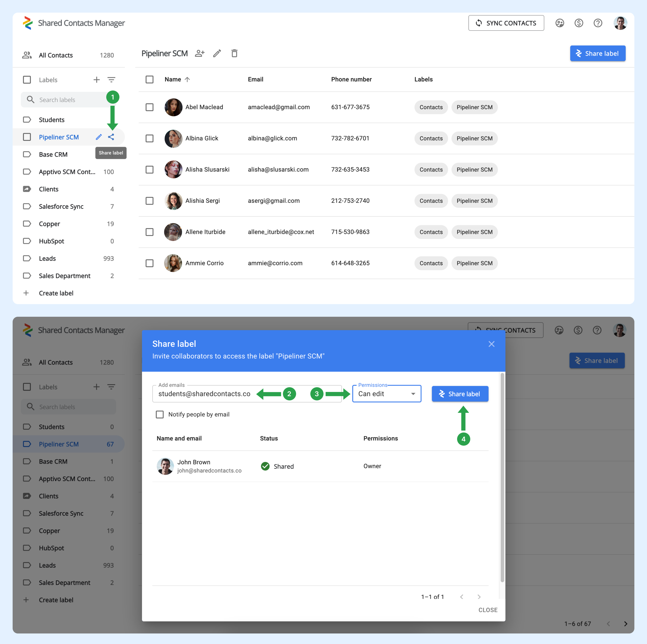Click the previous page chevron in Share label dialog
Screen dimensions: 647x644
point(462,597)
